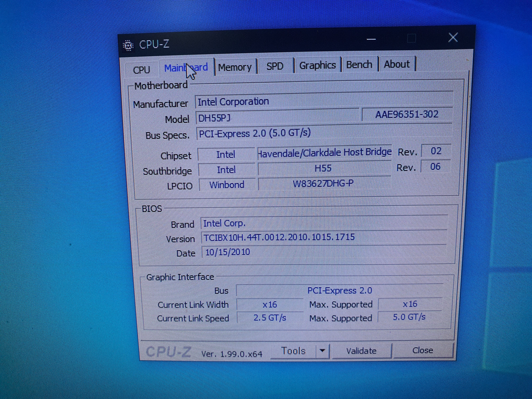The height and width of the screenshot is (399, 532).
Task: Click the CPU-Z title bar app icon
Action: click(x=128, y=45)
